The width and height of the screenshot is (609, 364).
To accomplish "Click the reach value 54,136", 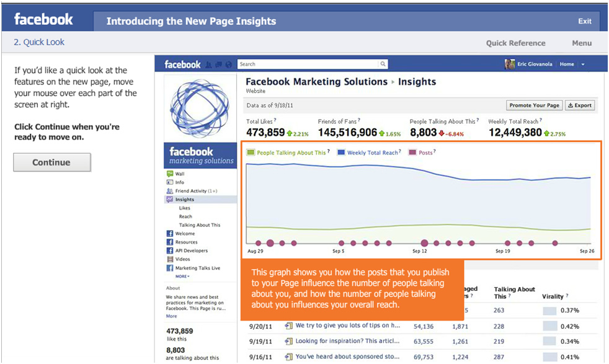I will point(424,326).
